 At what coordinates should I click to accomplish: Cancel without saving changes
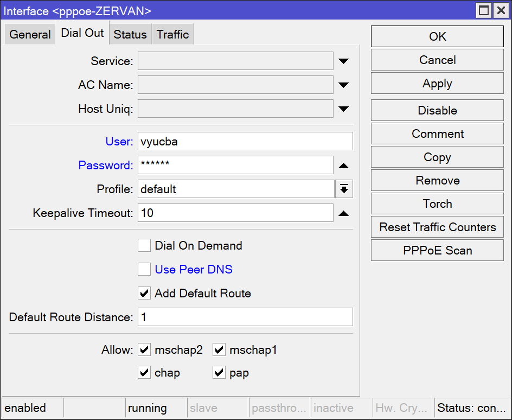click(437, 60)
